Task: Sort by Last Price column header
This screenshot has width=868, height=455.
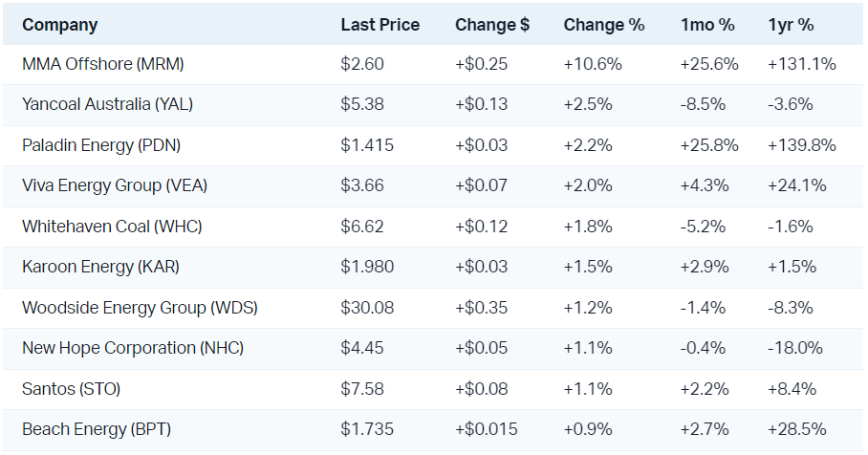Action: (x=380, y=25)
